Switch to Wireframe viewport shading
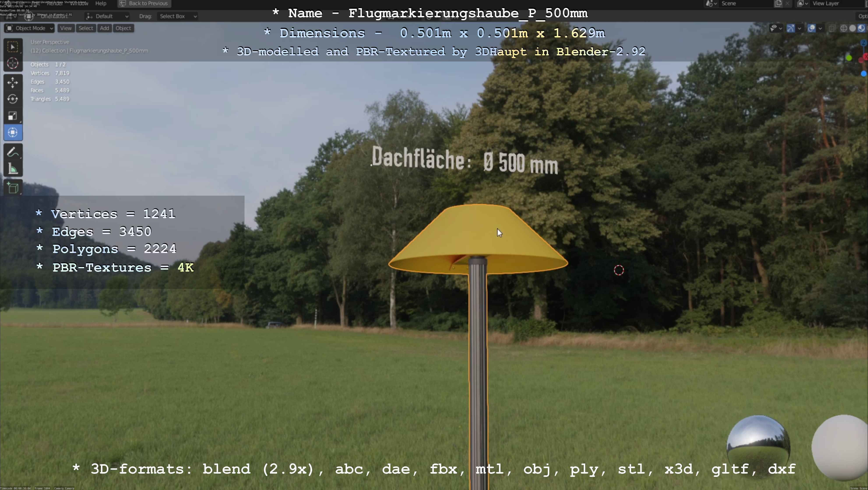The image size is (868, 490). pyautogui.click(x=844, y=28)
